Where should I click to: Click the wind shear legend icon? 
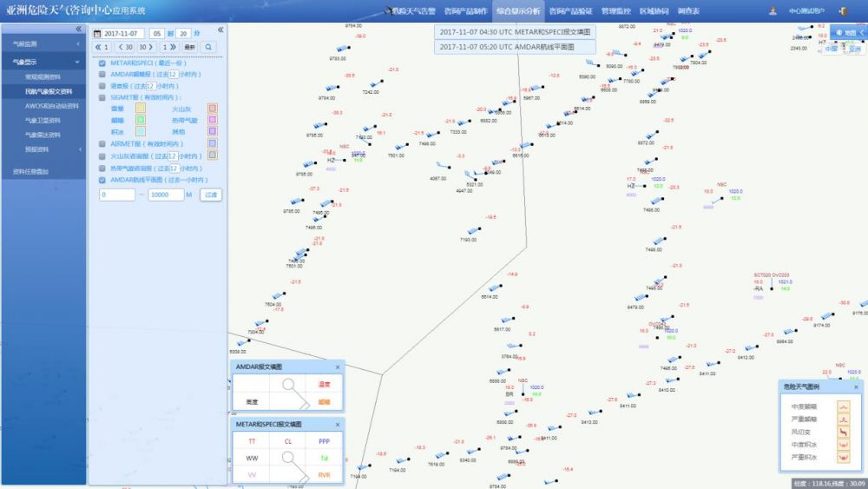(842, 431)
